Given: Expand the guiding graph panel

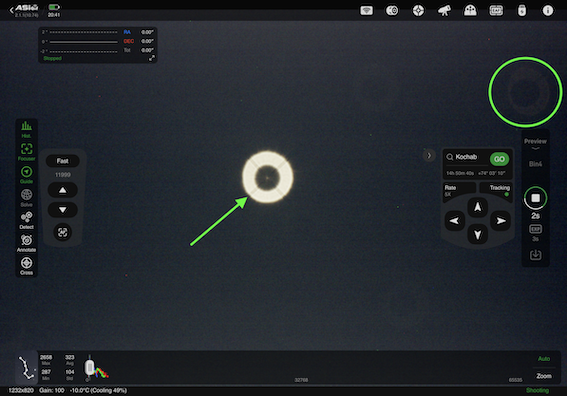Looking at the screenshot, I should pyautogui.click(x=152, y=58).
